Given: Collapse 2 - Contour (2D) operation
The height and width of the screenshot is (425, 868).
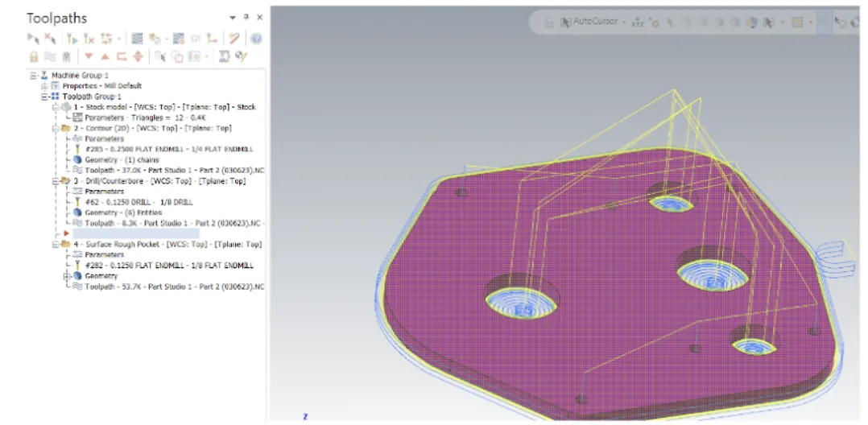Looking at the screenshot, I should 55,128.
